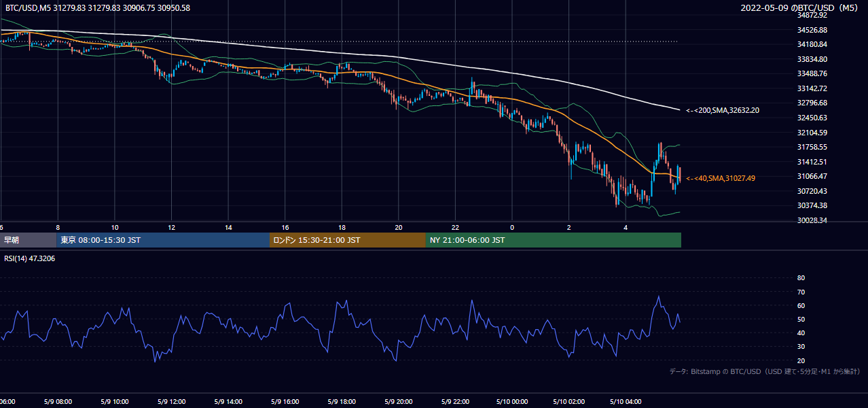Select the 早朝 session bar
The width and height of the screenshot is (868, 408).
coord(29,240)
